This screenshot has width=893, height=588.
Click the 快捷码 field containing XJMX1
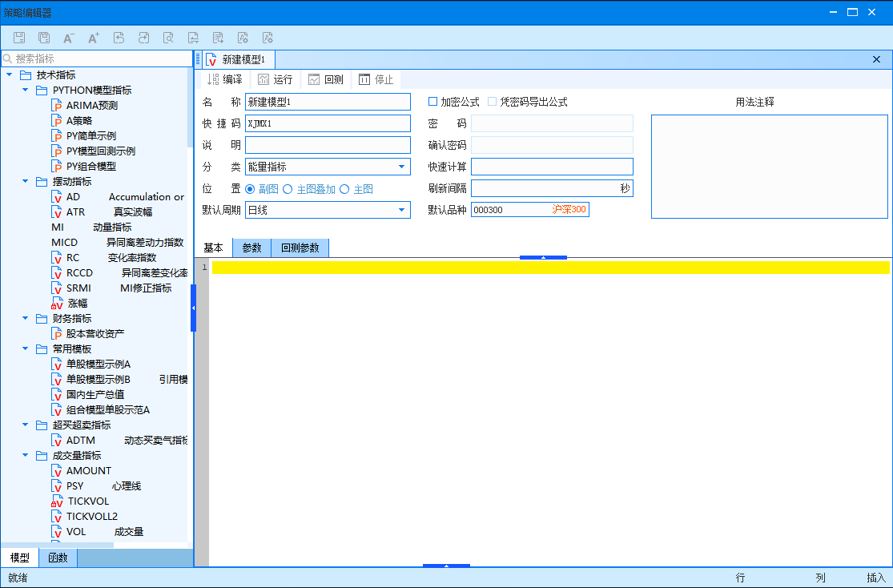328,123
